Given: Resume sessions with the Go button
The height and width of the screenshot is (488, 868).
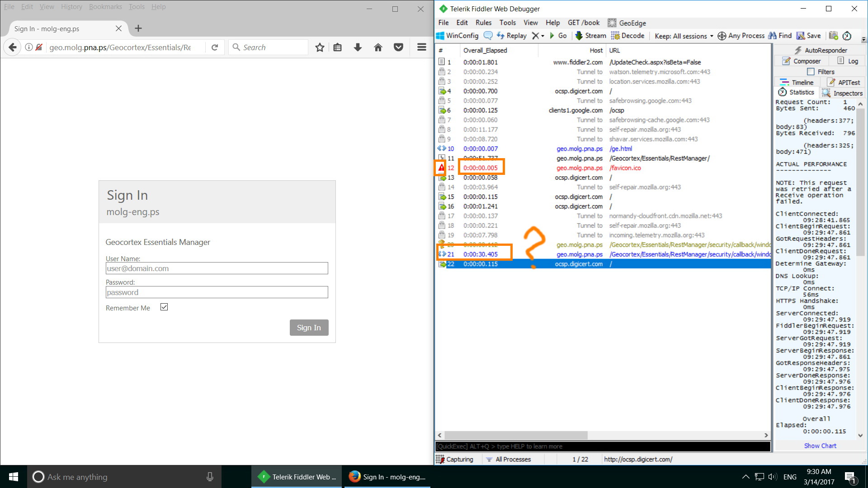Looking at the screenshot, I should 558,36.
